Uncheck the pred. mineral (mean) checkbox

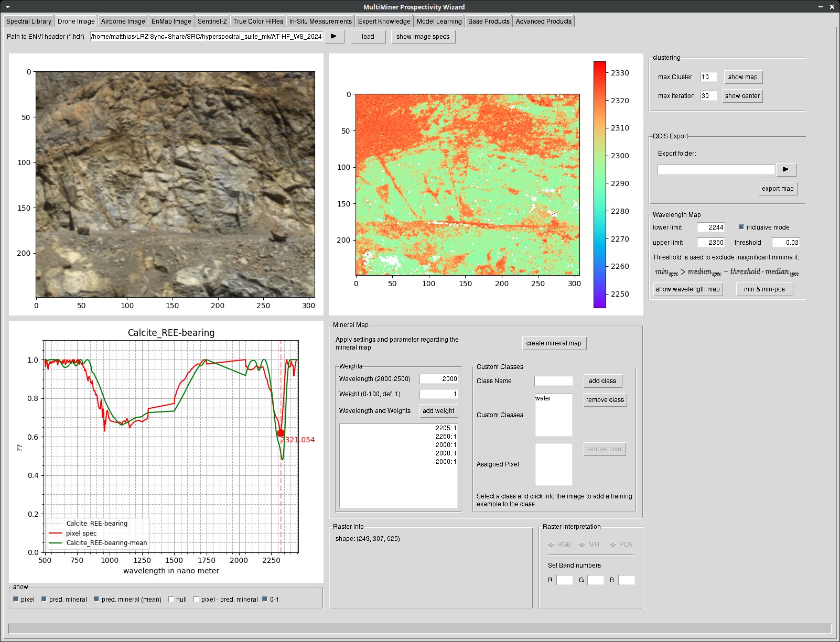(96, 600)
